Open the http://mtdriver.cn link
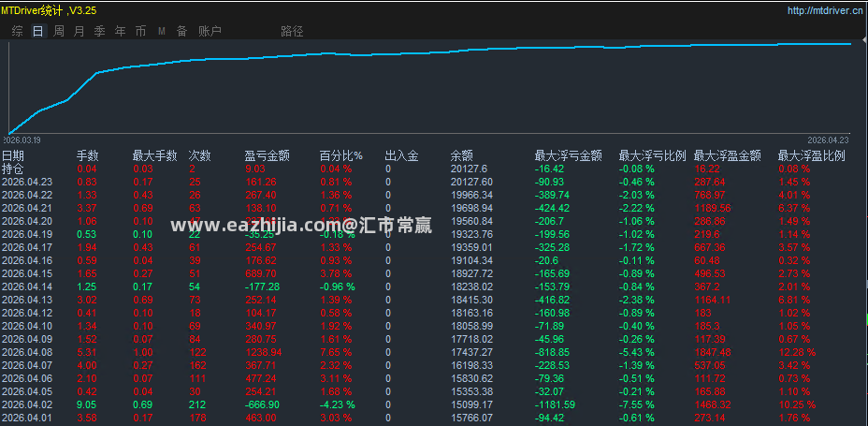Image resolution: width=868 pixels, height=426 pixels. (827, 10)
